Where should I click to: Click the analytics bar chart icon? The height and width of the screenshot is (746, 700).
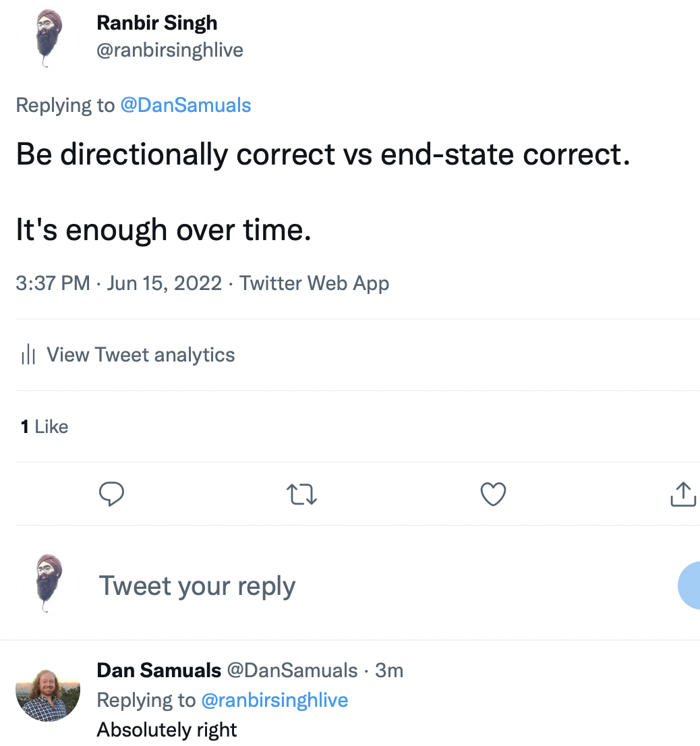[28, 354]
